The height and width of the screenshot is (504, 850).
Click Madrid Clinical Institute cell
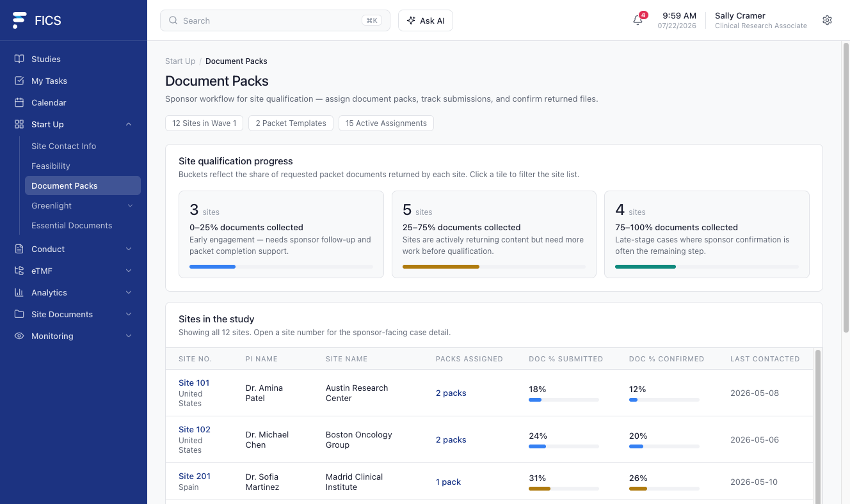click(354, 482)
